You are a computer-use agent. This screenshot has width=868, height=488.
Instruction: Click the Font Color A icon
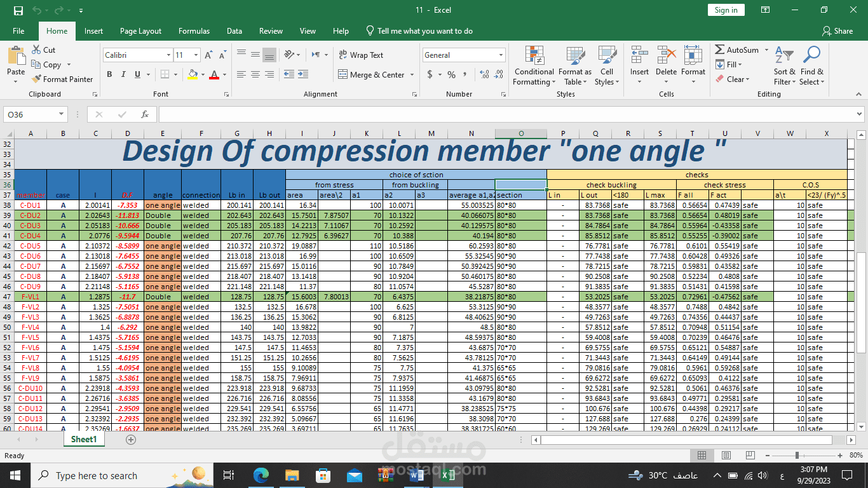point(214,74)
